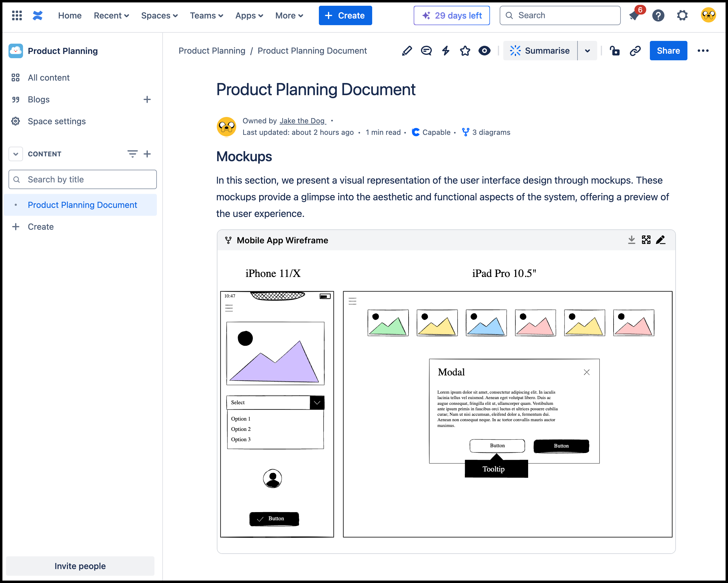Open inline comments icon

tap(426, 51)
